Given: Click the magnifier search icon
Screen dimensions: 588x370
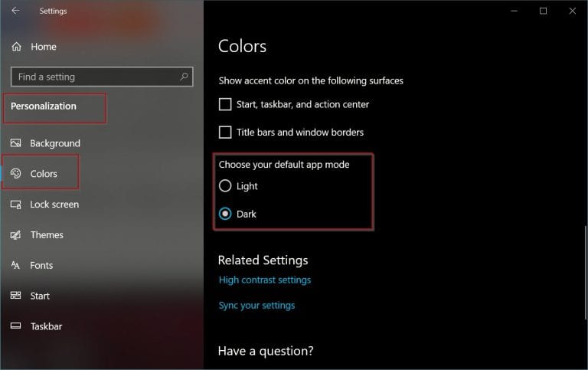Looking at the screenshot, I should click(184, 77).
